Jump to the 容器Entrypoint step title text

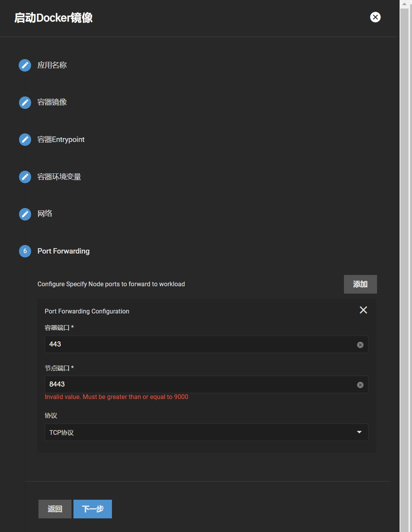pos(61,140)
